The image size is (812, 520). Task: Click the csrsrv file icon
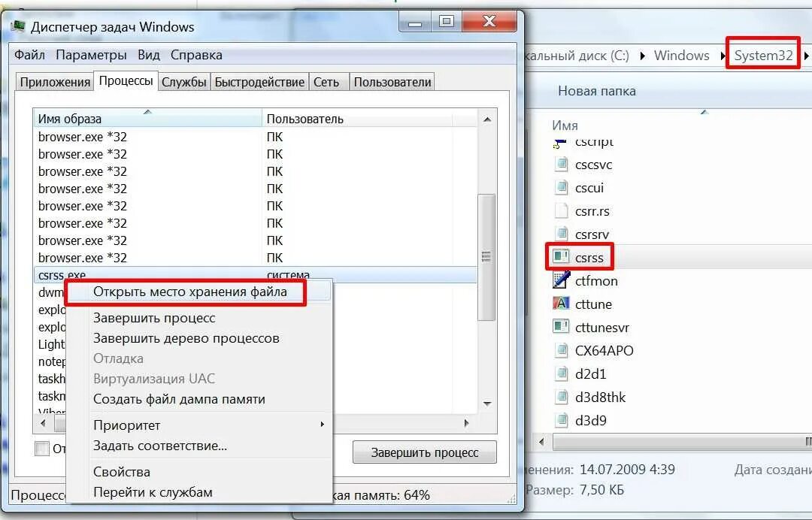(x=561, y=234)
